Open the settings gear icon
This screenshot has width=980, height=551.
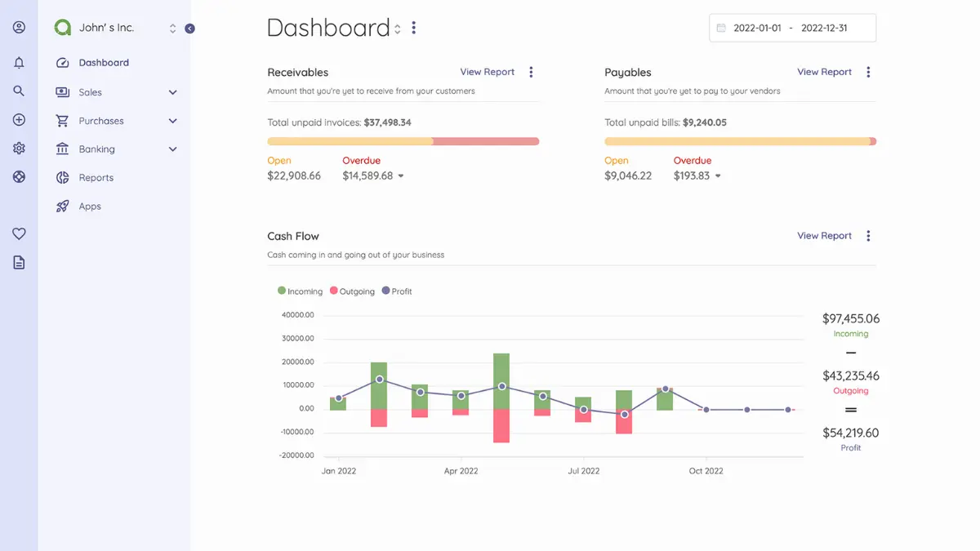point(19,149)
